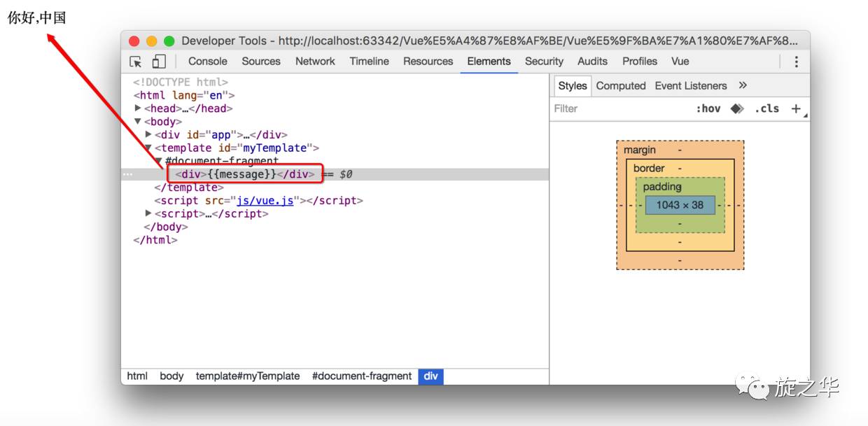Screen dimensions: 868x426
Task: Collapse the #document-fragment node
Action: (x=159, y=161)
